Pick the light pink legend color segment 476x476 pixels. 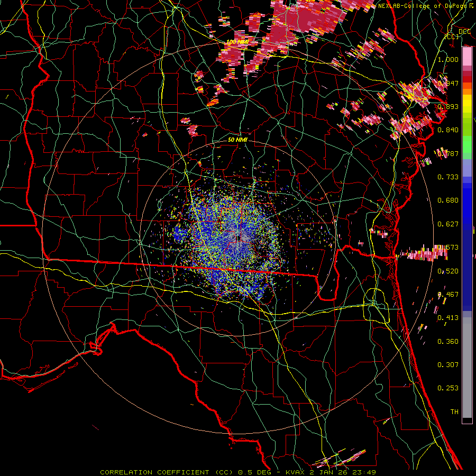(467, 56)
